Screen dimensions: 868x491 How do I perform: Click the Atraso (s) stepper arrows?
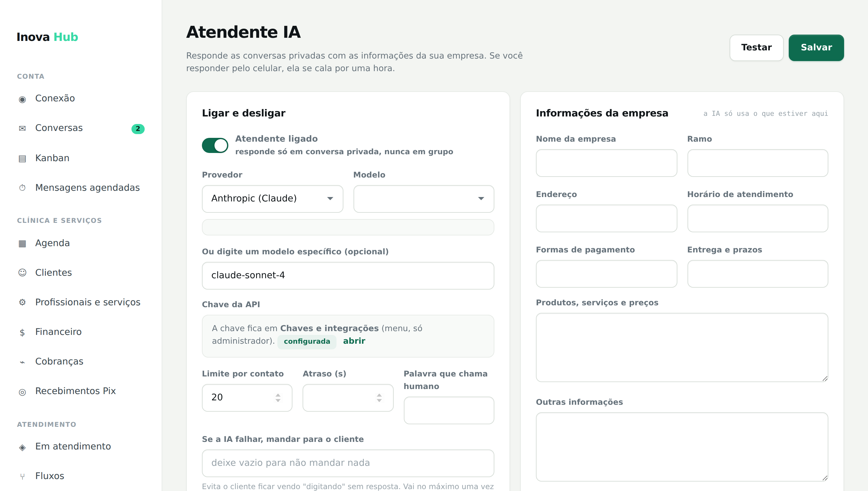click(379, 398)
